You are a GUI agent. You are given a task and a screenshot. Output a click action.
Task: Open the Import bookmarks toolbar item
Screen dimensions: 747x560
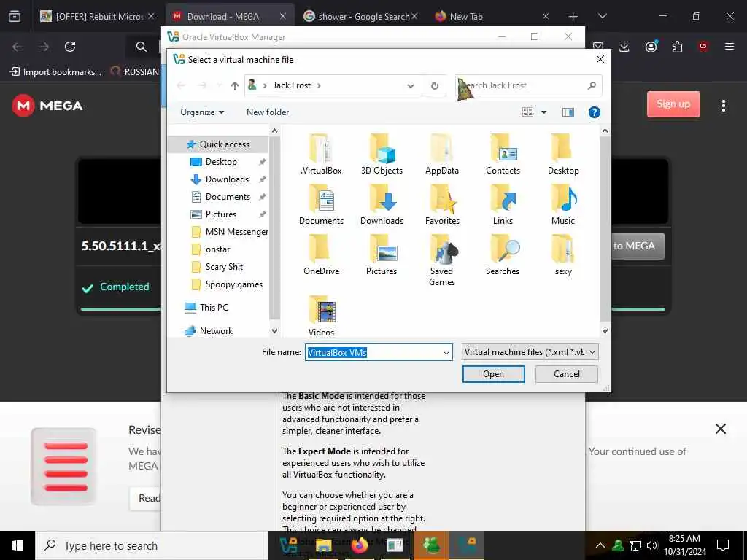[55, 72]
